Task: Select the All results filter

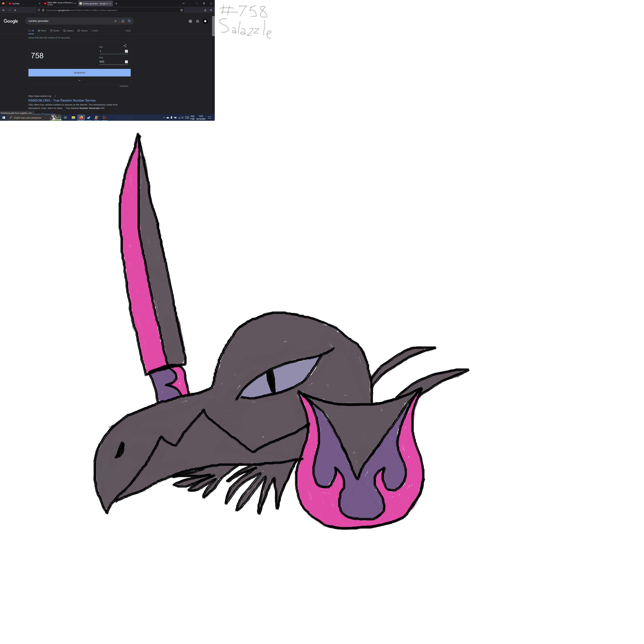Action: point(31,31)
